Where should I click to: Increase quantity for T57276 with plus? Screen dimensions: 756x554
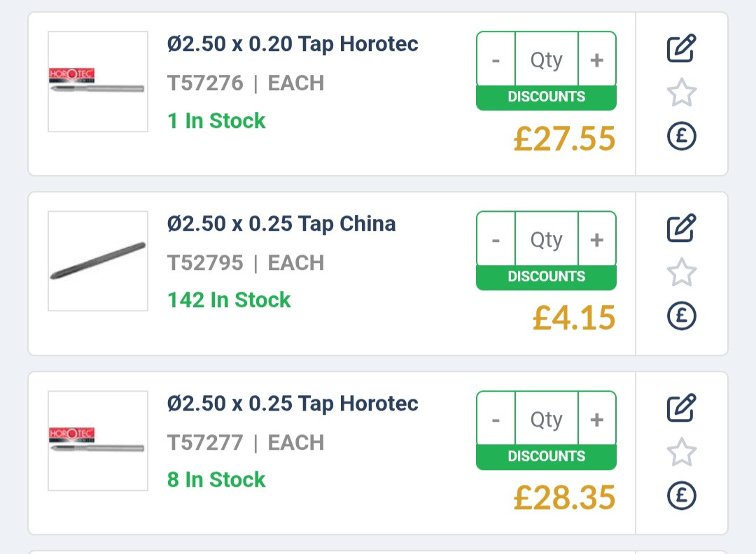597,59
